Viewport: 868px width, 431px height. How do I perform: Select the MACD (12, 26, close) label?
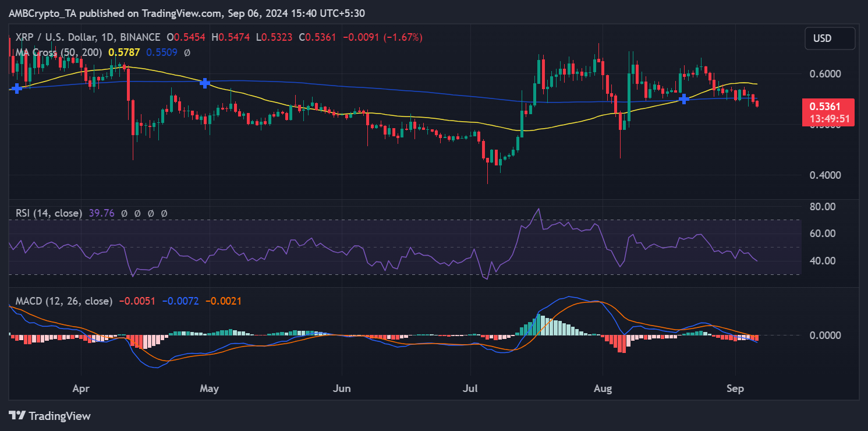pos(64,301)
